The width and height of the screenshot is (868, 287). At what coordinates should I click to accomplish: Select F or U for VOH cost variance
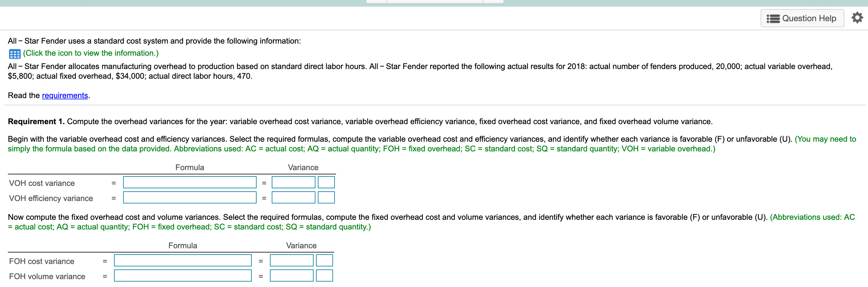click(x=326, y=182)
